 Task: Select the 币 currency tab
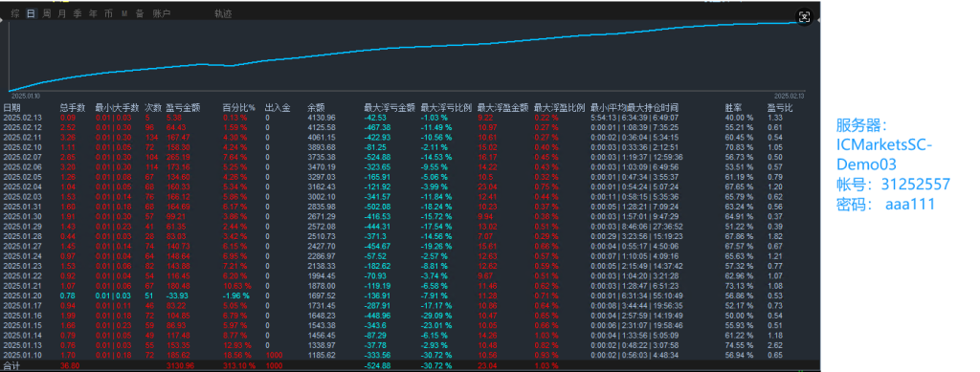109,13
